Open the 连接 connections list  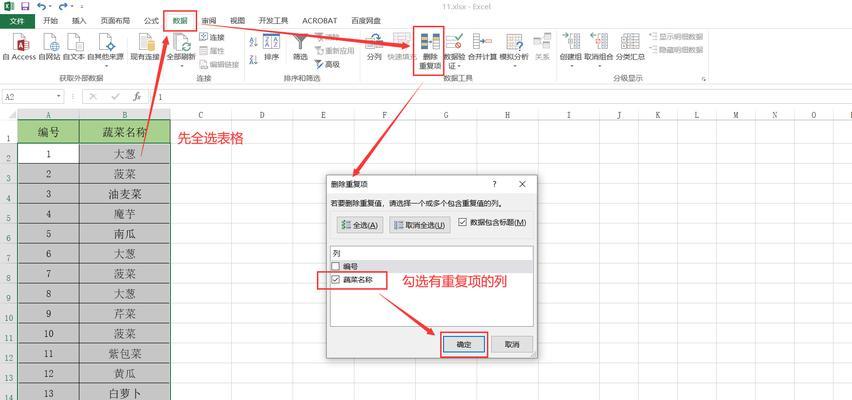pyautogui.click(x=212, y=38)
